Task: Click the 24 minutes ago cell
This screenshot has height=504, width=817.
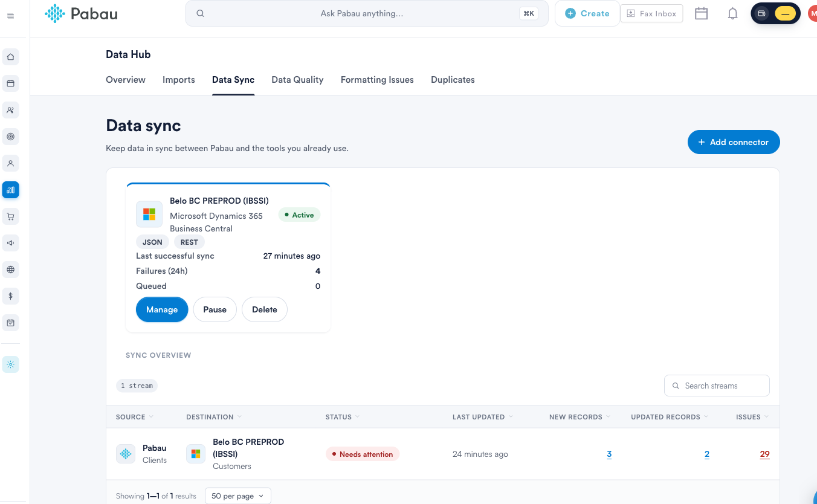Action: click(480, 454)
